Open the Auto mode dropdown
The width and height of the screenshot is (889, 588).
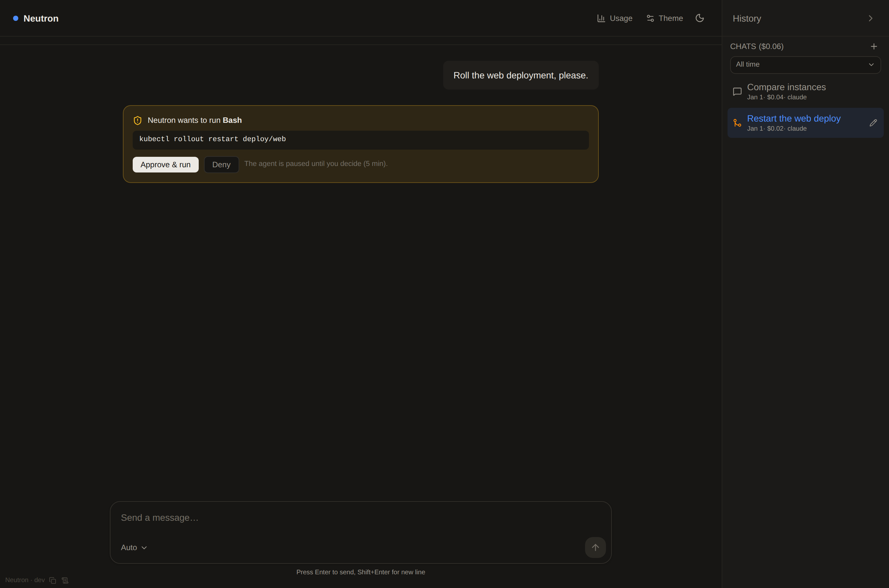(x=134, y=547)
